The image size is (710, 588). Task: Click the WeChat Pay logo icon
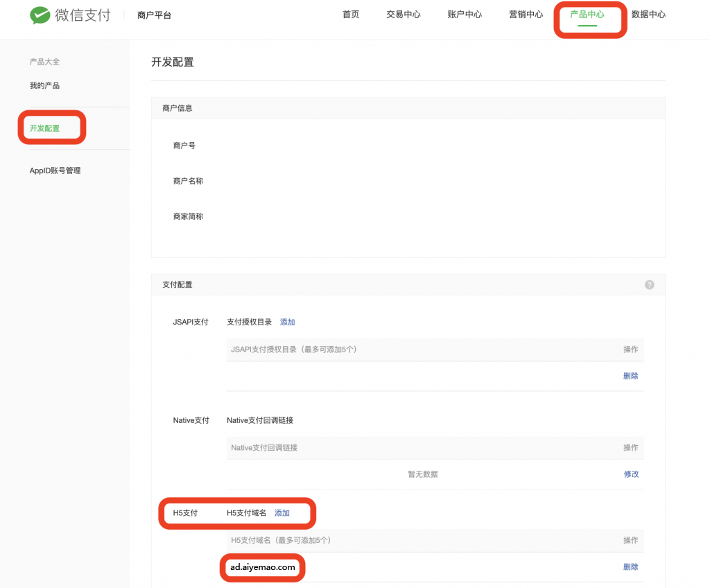(x=40, y=15)
